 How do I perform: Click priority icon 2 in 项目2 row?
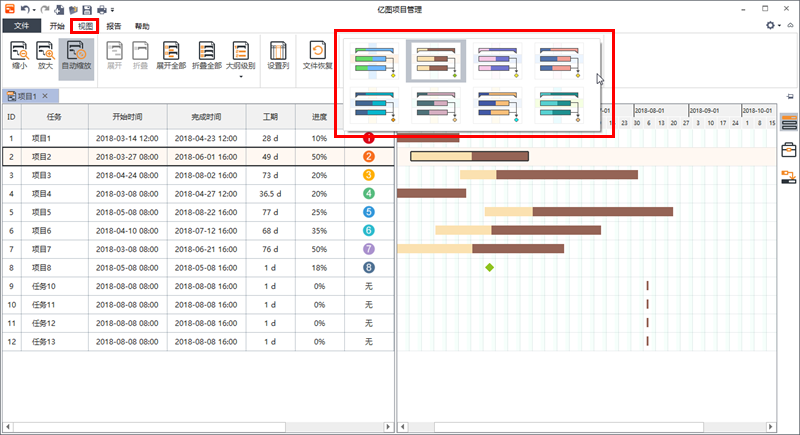click(368, 157)
